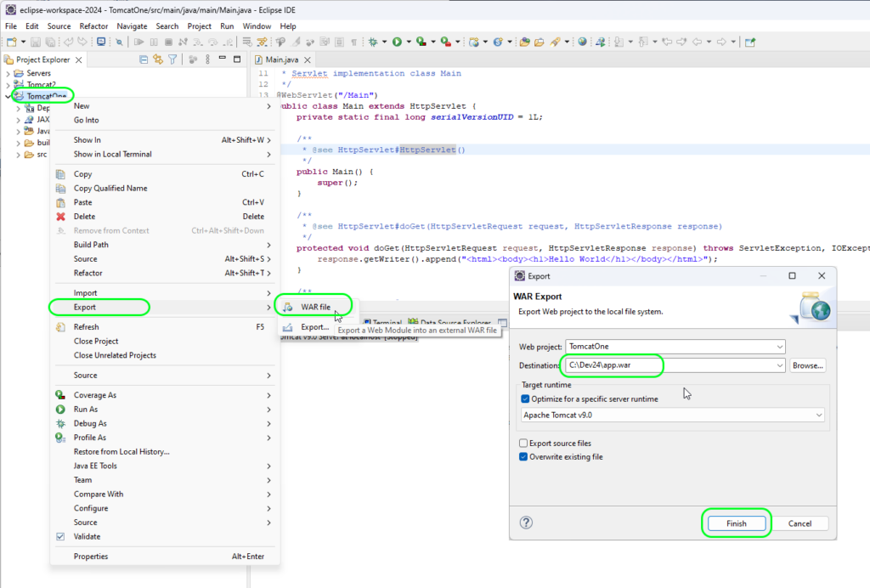The width and height of the screenshot is (870, 588).
Task: Maximize the Project Explorer panel
Action: pyautogui.click(x=237, y=59)
